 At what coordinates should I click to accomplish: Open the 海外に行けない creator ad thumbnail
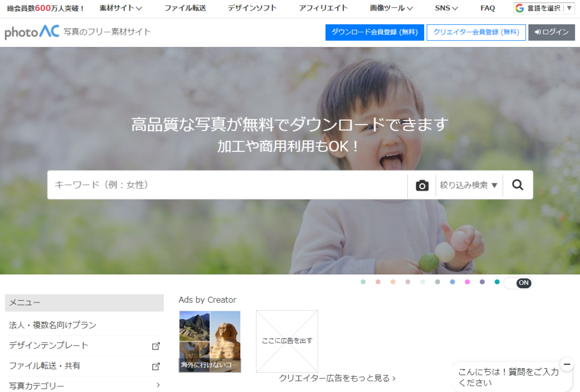[x=210, y=341]
